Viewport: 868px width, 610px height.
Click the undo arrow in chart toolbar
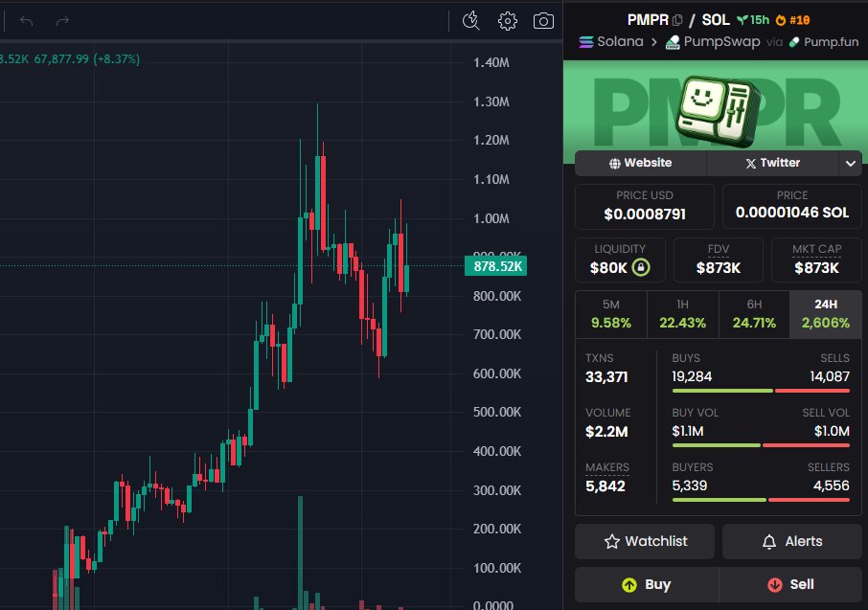coord(26,21)
